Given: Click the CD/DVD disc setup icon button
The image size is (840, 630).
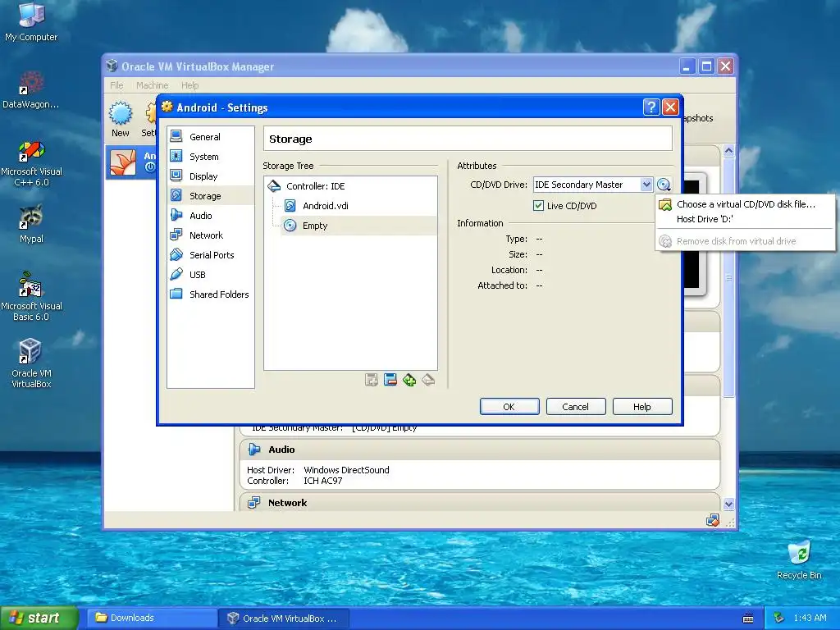Looking at the screenshot, I should (664, 185).
